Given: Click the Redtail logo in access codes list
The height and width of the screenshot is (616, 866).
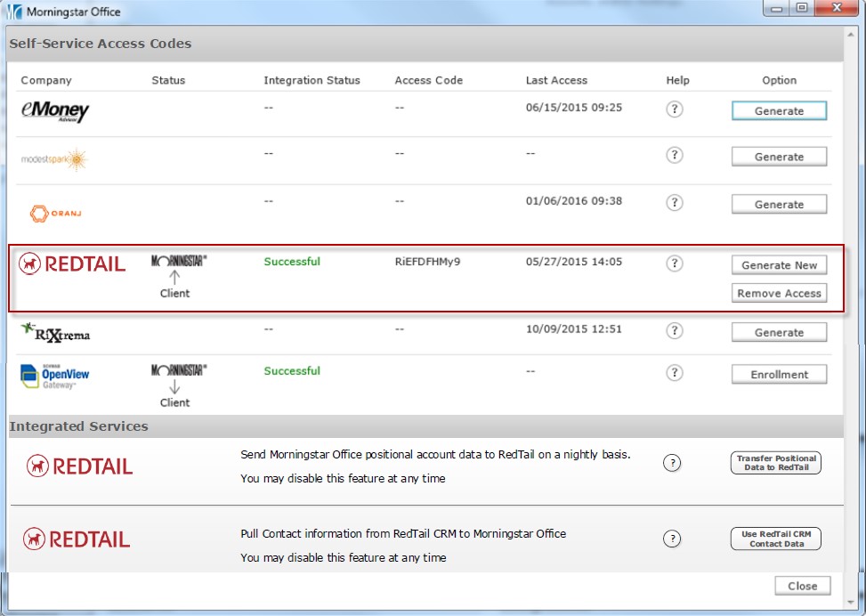Looking at the screenshot, I should point(73,263).
